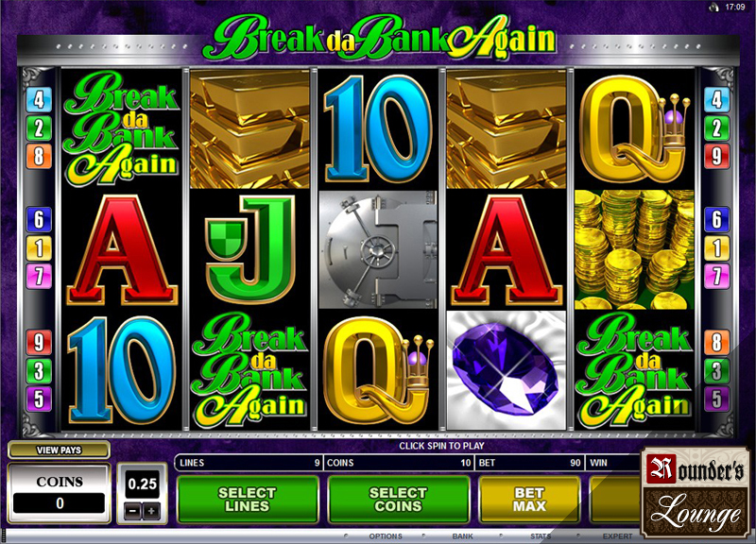Open the Stats menu

tap(541, 535)
